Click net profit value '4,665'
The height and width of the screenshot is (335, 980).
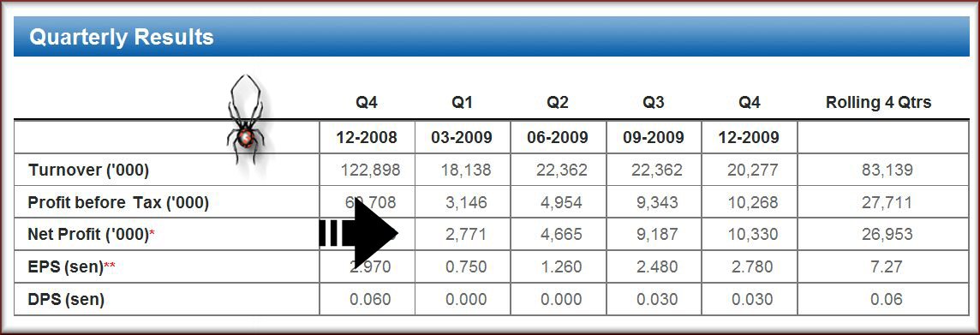[561, 235]
